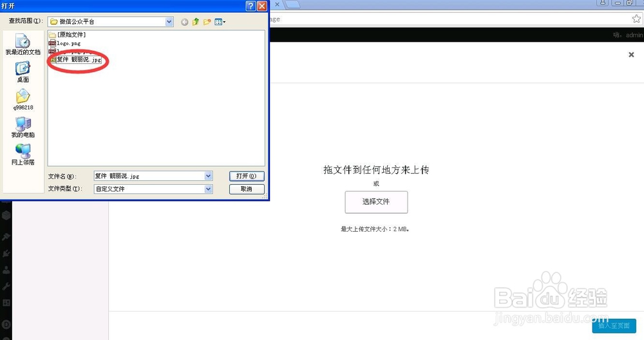Image resolution: width=644 pixels, height=340 pixels.
Task: Click the 选择文件 button on upload page
Action: click(376, 202)
